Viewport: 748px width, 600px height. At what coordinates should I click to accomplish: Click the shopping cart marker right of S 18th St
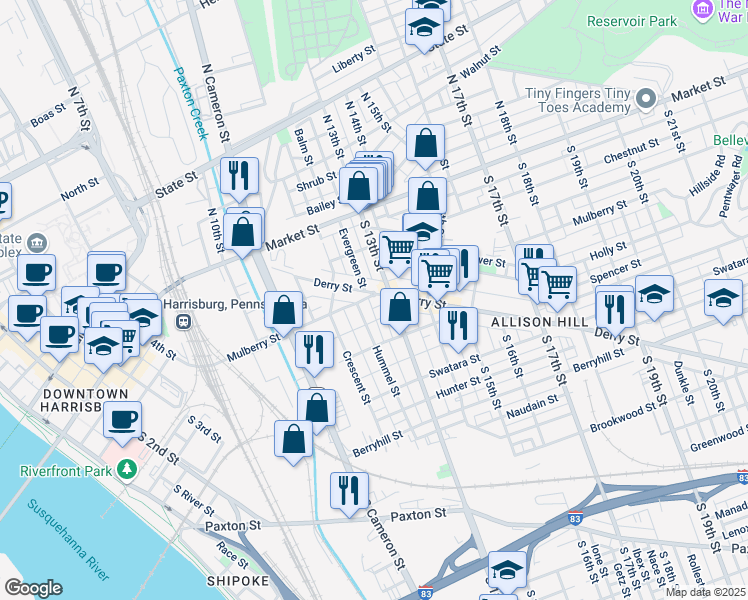tap(557, 288)
